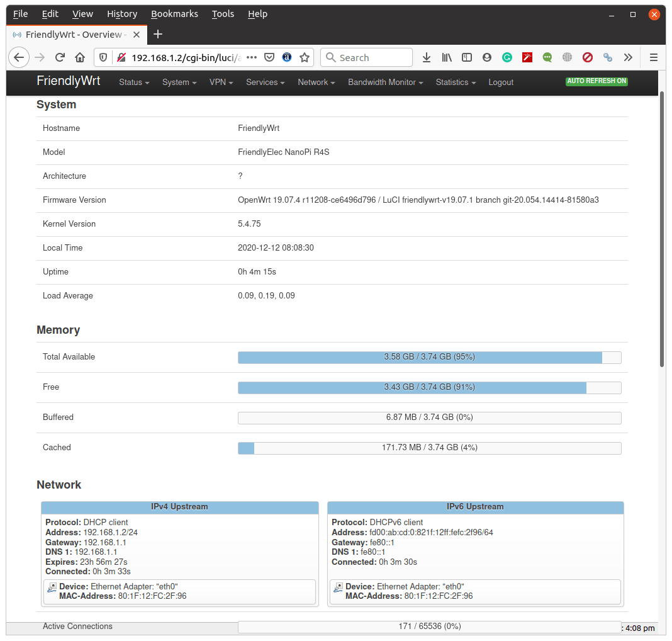Image resolution: width=672 pixels, height=641 pixels.
Task: Close the FriendlyWrt - Overview tab
Action: [137, 35]
